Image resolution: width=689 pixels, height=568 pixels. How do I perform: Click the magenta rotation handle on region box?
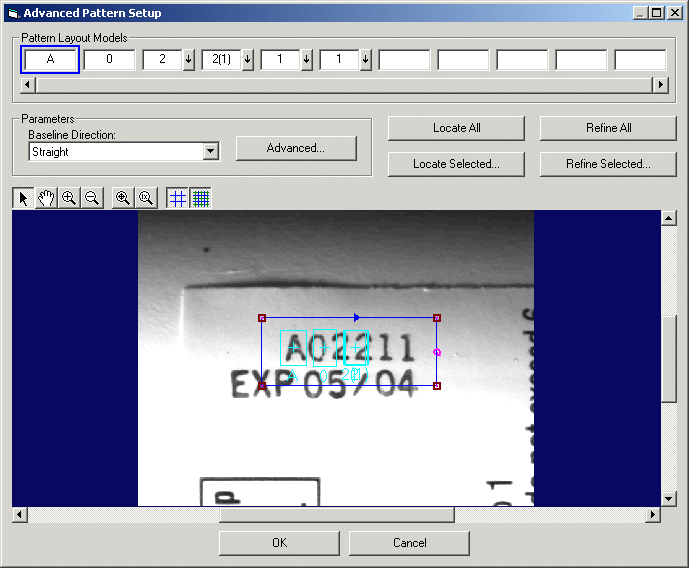(x=437, y=352)
